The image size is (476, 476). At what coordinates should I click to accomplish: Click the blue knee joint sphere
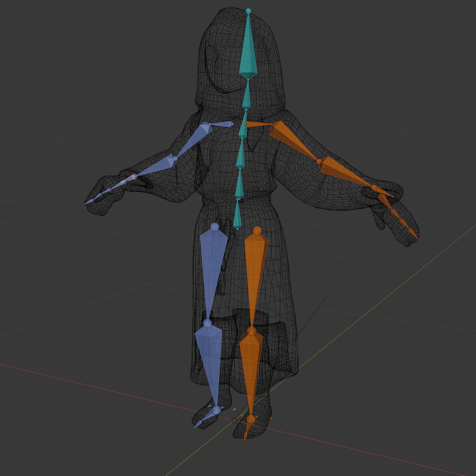pos(208,323)
